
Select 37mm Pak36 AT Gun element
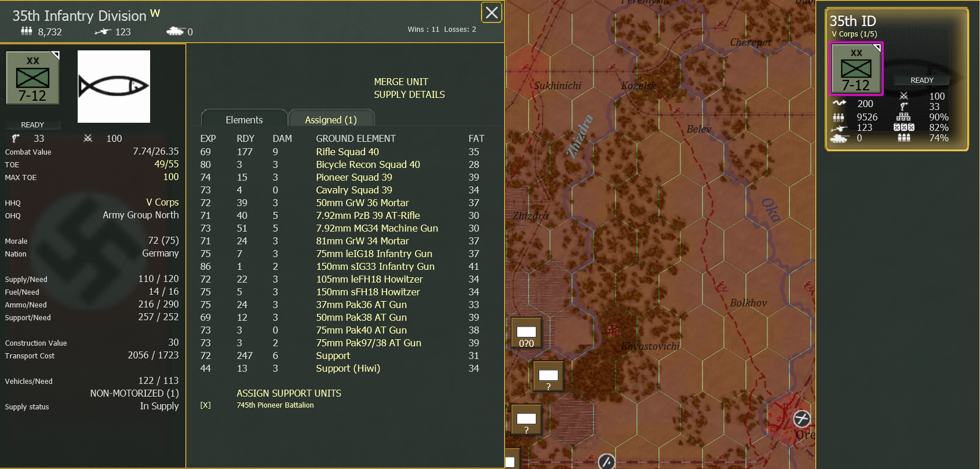(361, 305)
